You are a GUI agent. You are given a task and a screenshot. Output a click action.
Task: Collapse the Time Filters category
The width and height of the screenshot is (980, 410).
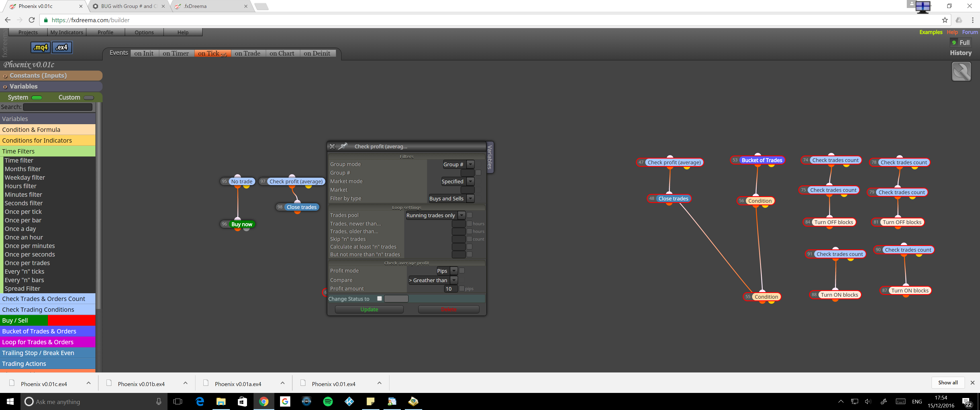coord(48,151)
